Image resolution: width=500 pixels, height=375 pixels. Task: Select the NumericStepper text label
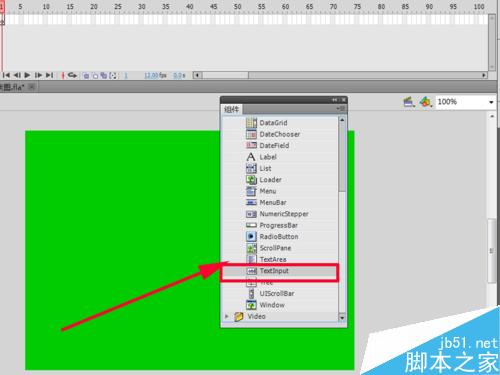point(284,214)
